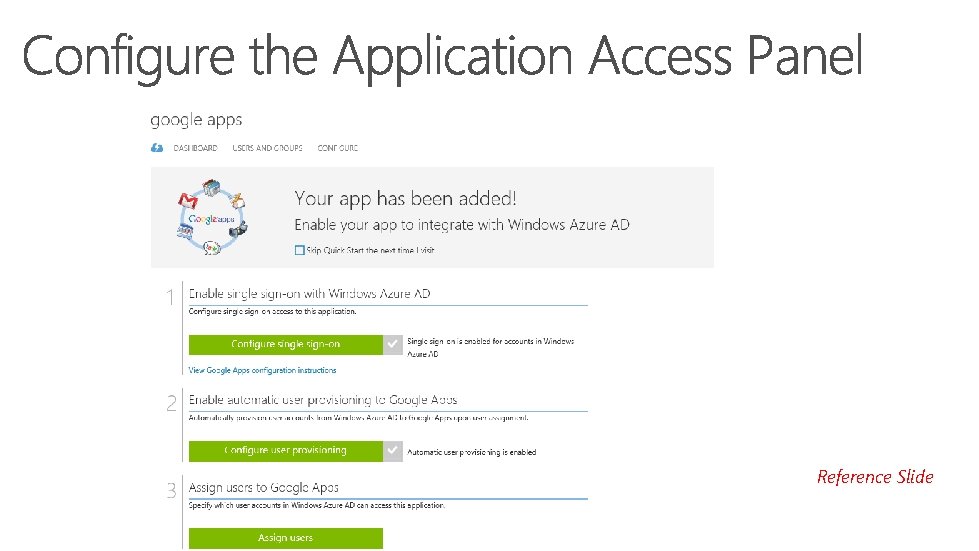Click the checkmark beside Configure user provisioning
Viewport: 979px width, 551px height.
pos(393,451)
